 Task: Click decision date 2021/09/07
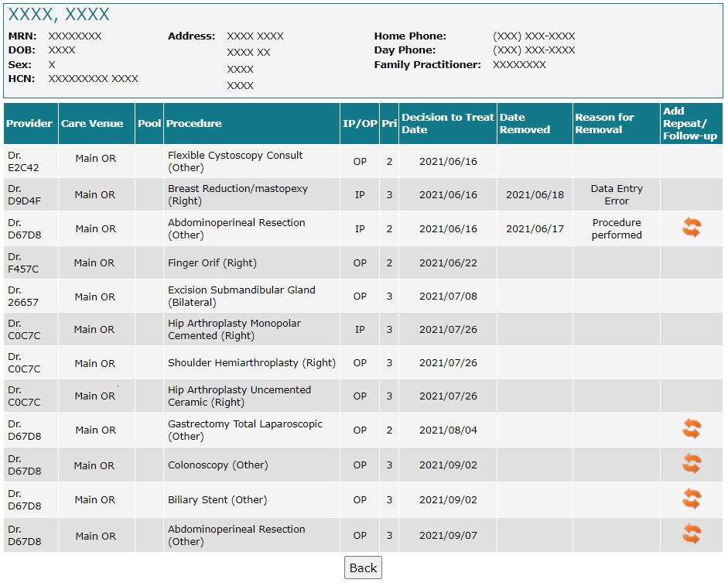tap(448, 535)
